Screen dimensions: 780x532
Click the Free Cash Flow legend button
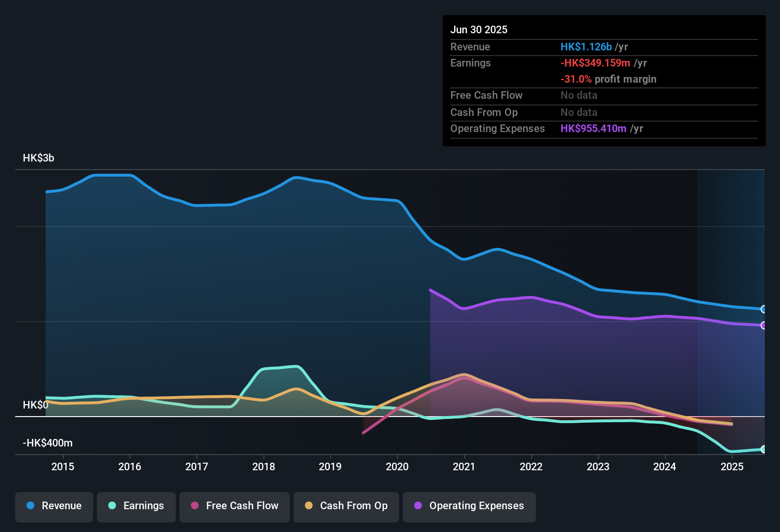(x=234, y=506)
